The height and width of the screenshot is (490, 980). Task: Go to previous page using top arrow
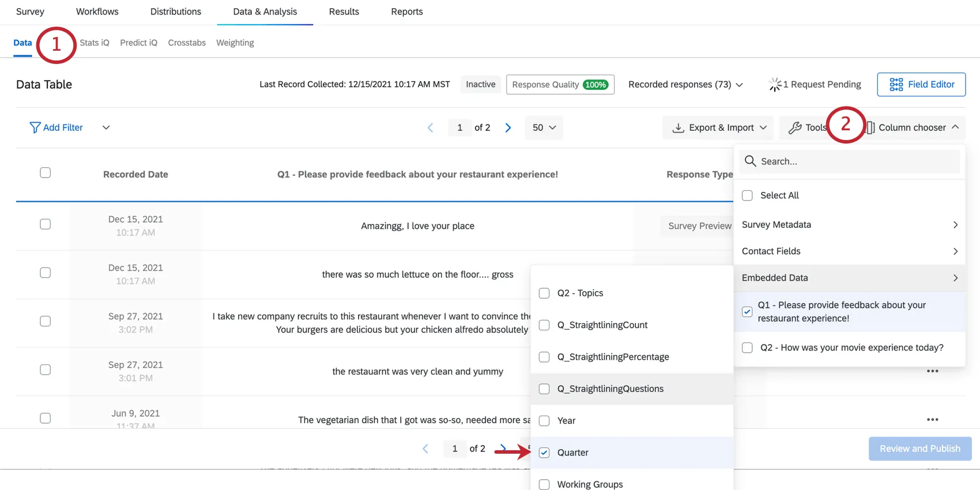tap(430, 127)
